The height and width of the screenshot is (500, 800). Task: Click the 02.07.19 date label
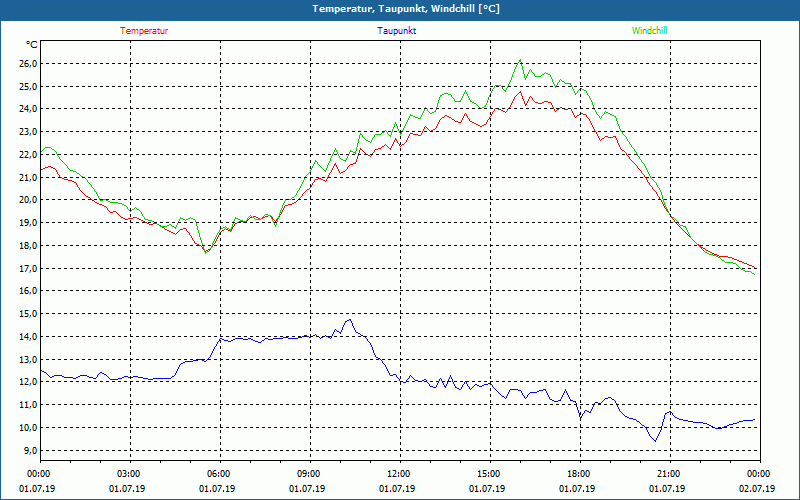click(x=757, y=489)
